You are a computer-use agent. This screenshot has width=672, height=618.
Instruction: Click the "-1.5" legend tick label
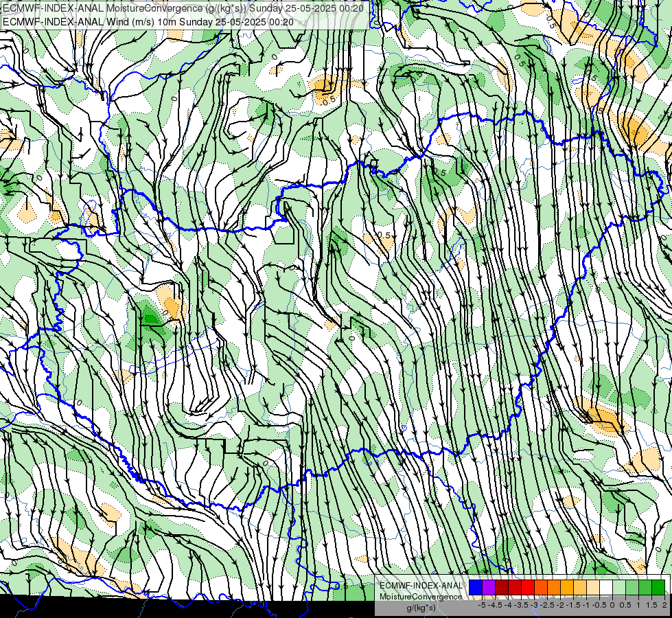[x=573, y=605]
